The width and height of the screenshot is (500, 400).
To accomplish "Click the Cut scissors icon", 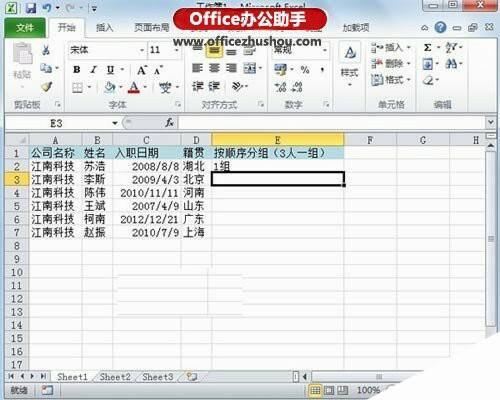I will (46, 50).
